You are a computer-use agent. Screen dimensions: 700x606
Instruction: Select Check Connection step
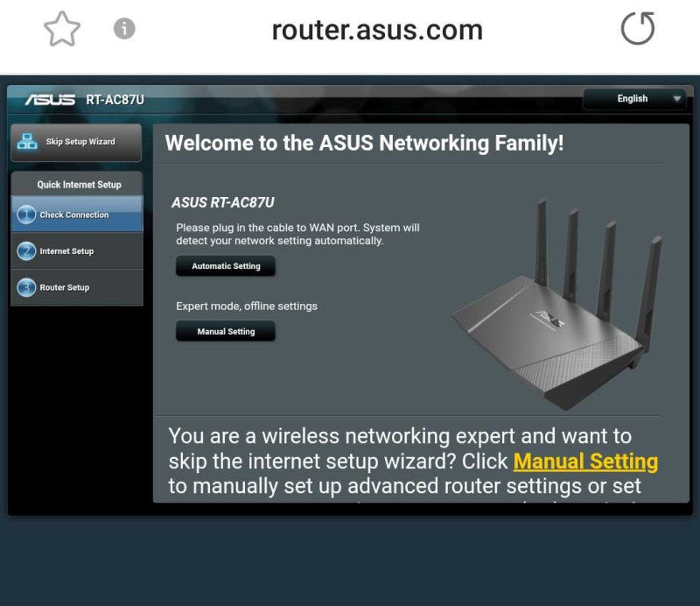[x=77, y=215]
